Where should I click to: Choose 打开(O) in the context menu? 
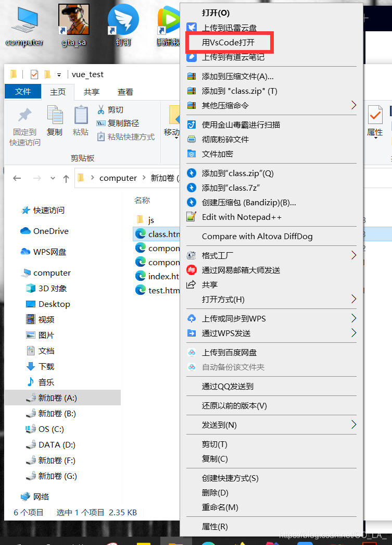tap(216, 13)
